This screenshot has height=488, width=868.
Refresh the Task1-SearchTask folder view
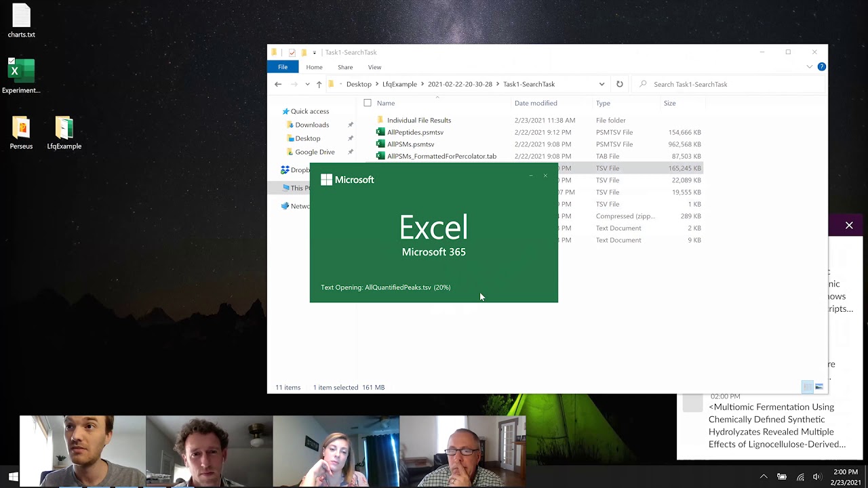click(619, 84)
